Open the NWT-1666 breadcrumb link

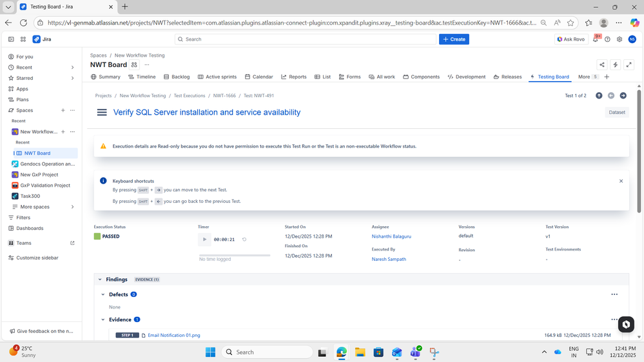click(x=224, y=95)
